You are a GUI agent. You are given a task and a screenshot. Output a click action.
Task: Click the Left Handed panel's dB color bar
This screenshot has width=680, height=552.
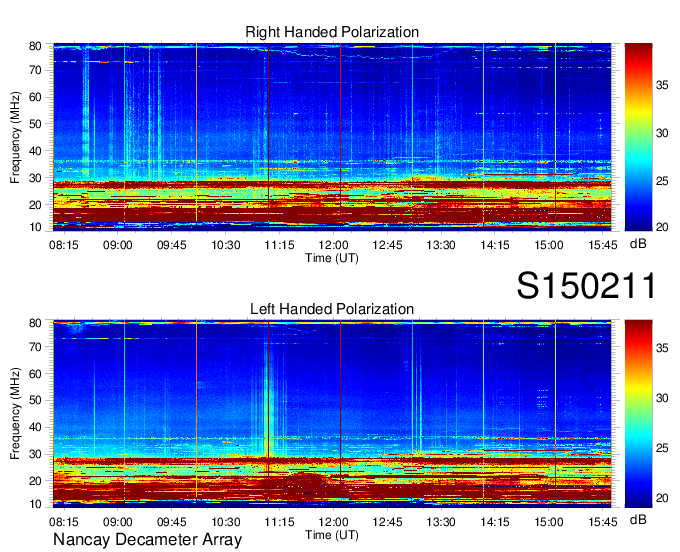pyautogui.click(x=638, y=414)
